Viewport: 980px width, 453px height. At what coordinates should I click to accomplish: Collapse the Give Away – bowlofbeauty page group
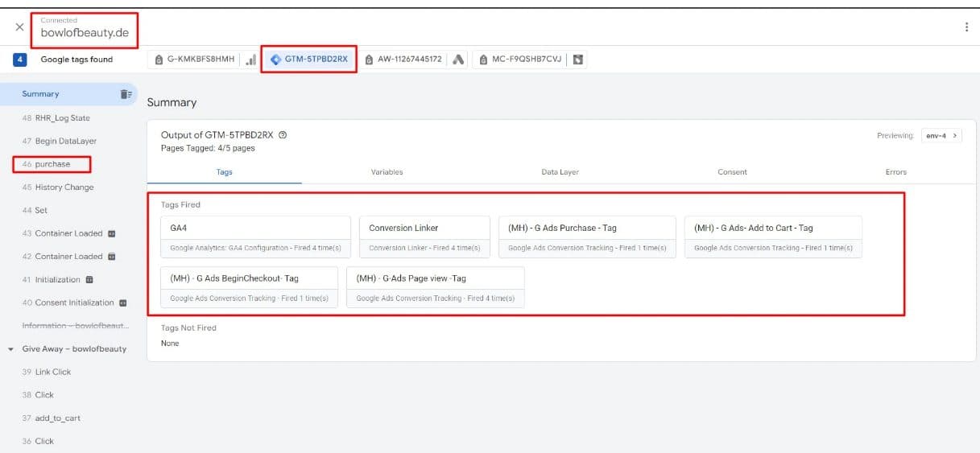10,349
